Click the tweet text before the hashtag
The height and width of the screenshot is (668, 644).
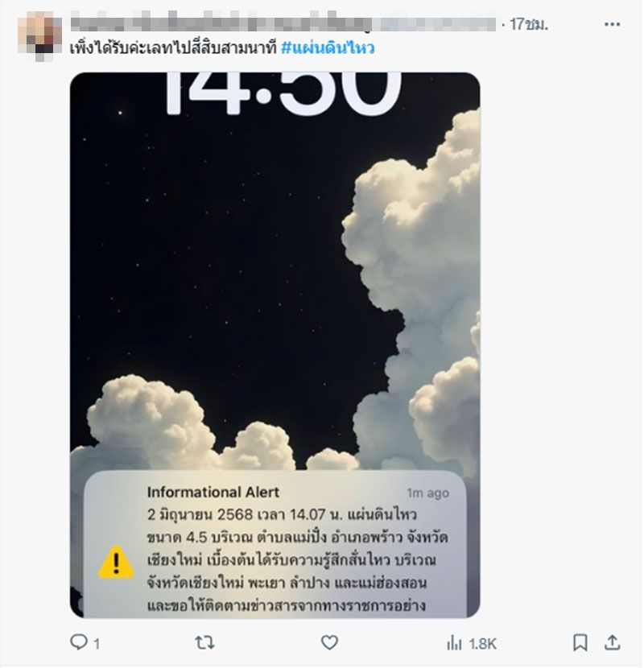pyautogui.click(x=173, y=47)
